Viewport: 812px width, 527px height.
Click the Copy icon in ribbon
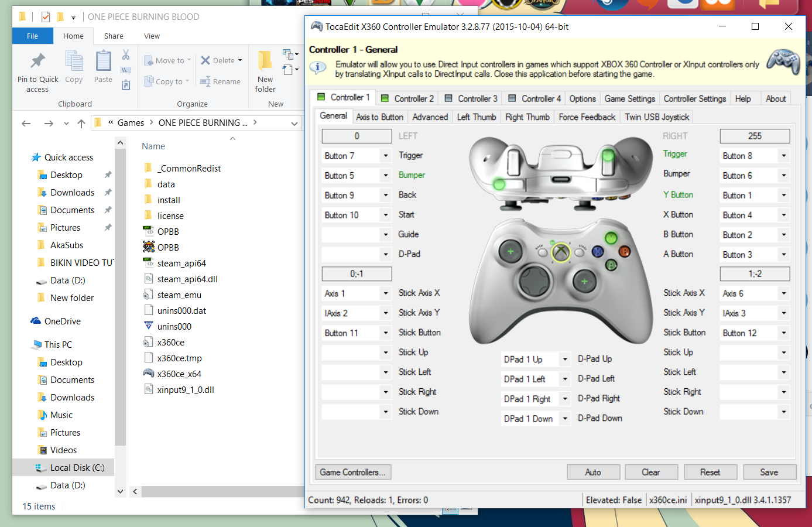pos(74,61)
